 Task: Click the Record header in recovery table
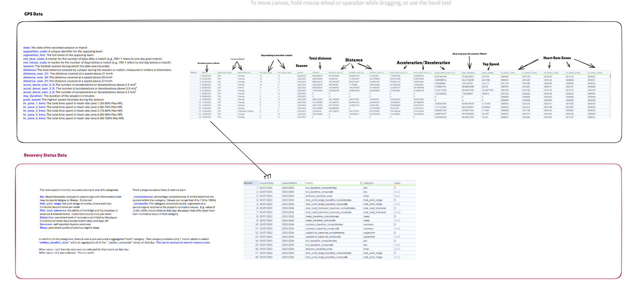[x=248, y=183]
